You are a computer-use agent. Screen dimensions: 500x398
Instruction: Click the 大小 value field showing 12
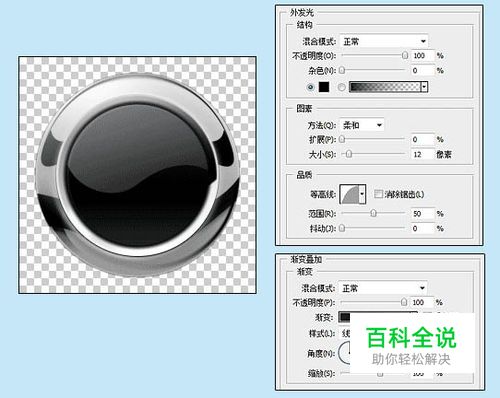pyautogui.click(x=422, y=154)
